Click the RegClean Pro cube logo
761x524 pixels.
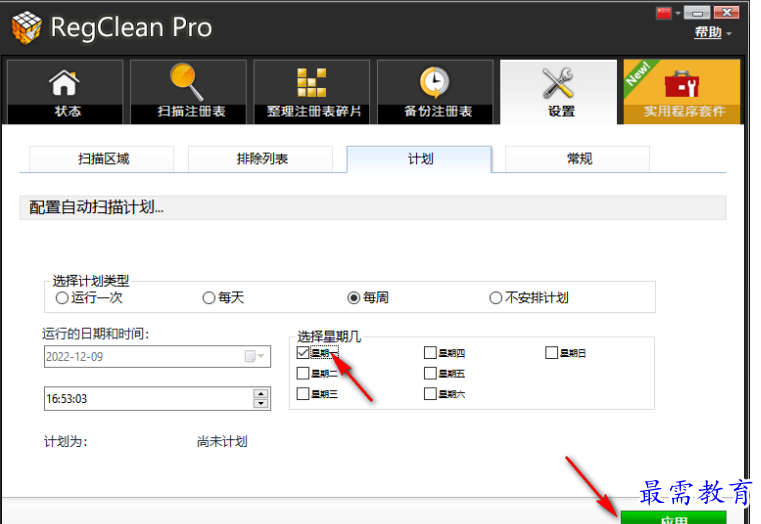tap(27, 28)
